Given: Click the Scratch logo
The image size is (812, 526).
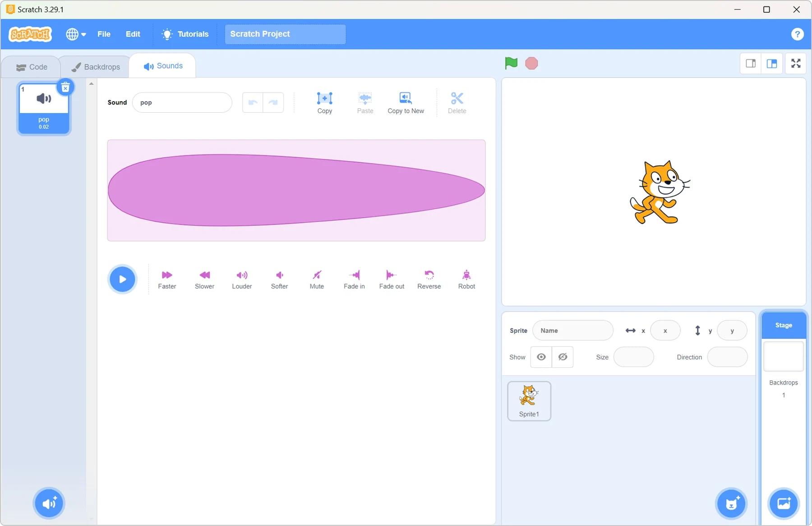Looking at the screenshot, I should pos(31,34).
